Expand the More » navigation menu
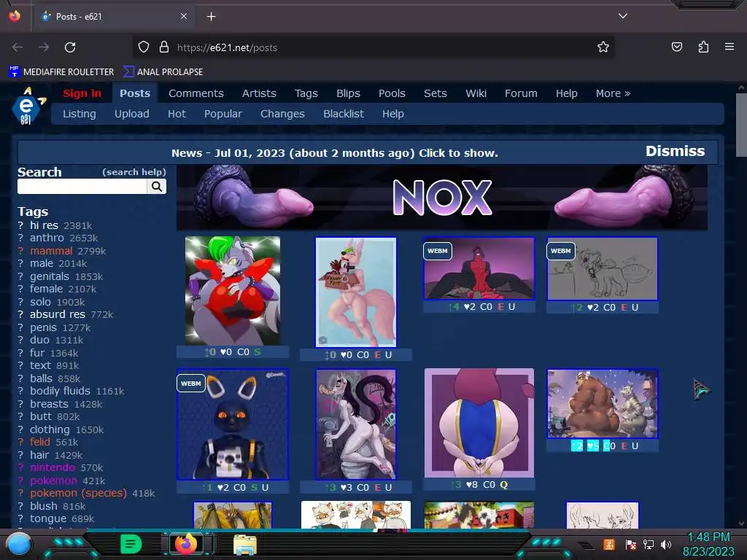The height and width of the screenshot is (560, 747). [613, 93]
